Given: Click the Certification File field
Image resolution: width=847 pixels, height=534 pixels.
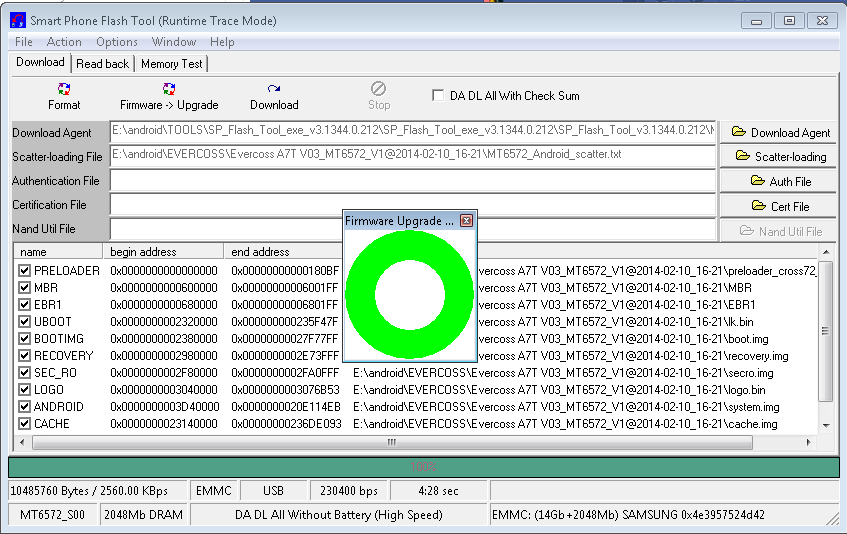Looking at the screenshot, I should coord(413,205).
